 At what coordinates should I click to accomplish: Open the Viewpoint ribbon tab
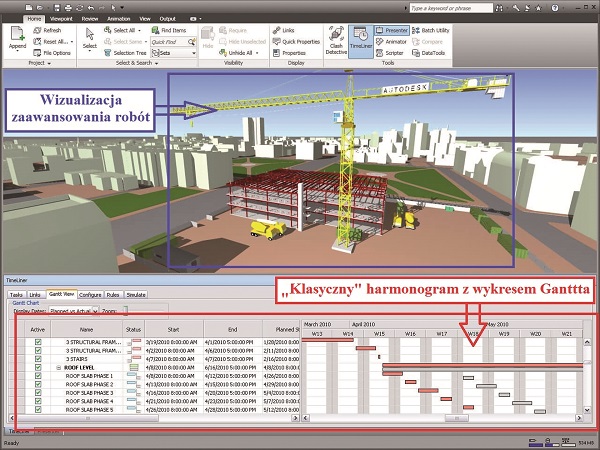tap(61, 19)
